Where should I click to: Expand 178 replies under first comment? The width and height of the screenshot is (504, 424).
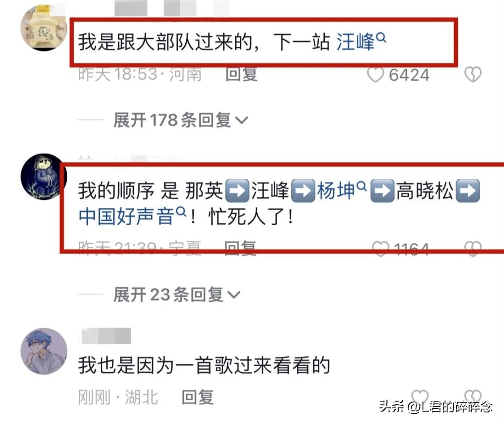point(181,120)
